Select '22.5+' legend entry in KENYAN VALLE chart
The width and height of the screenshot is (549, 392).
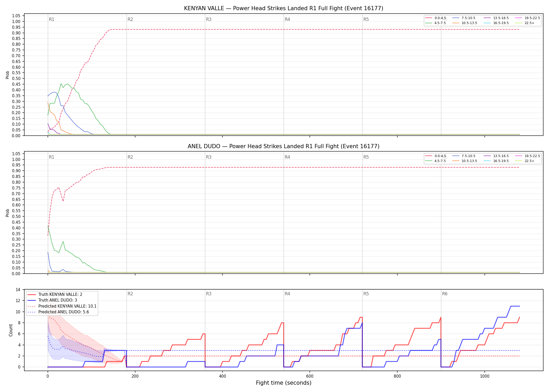(x=525, y=23)
